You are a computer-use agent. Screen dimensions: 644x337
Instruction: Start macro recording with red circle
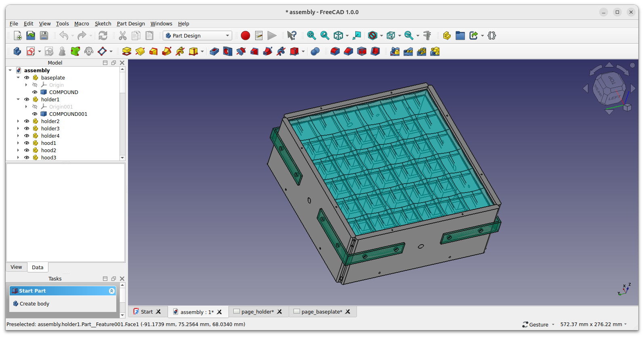[245, 36]
